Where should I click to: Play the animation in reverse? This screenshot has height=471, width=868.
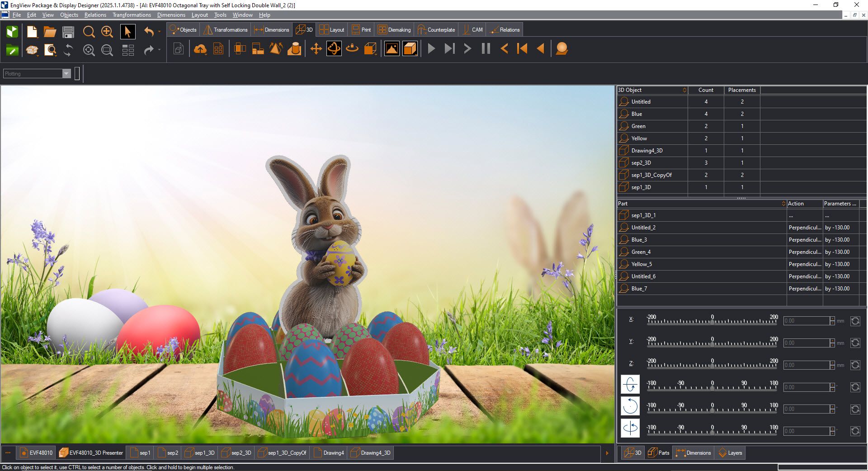(541, 49)
